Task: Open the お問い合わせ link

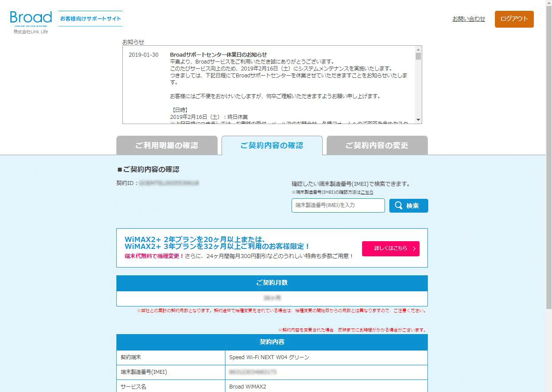Action: (x=469, y=19)
